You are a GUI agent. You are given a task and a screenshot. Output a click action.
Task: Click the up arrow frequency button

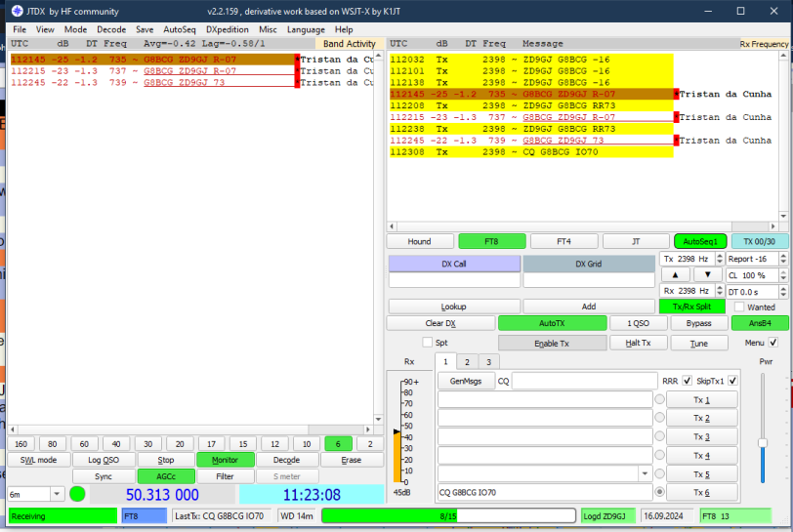pos(675,275)
